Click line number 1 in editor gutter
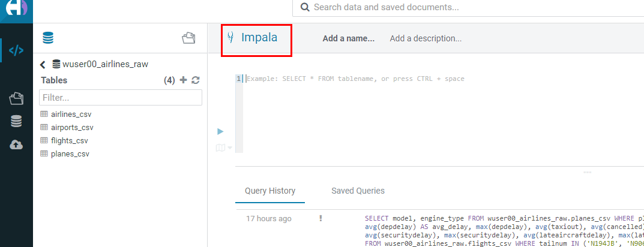This screenshot has width=644, height=247. click(x=238, y=79)
